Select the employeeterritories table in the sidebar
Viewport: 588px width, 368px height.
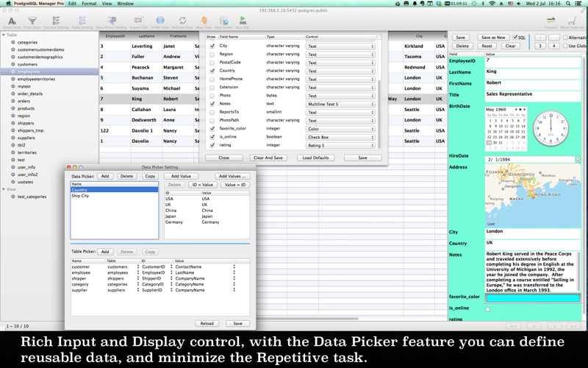[x=36, y=79]
